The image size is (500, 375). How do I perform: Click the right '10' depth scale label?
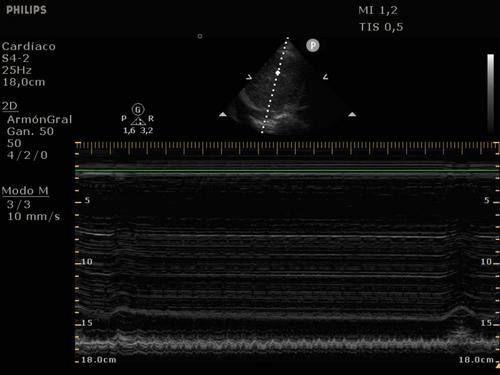click(x=486, y=262)
